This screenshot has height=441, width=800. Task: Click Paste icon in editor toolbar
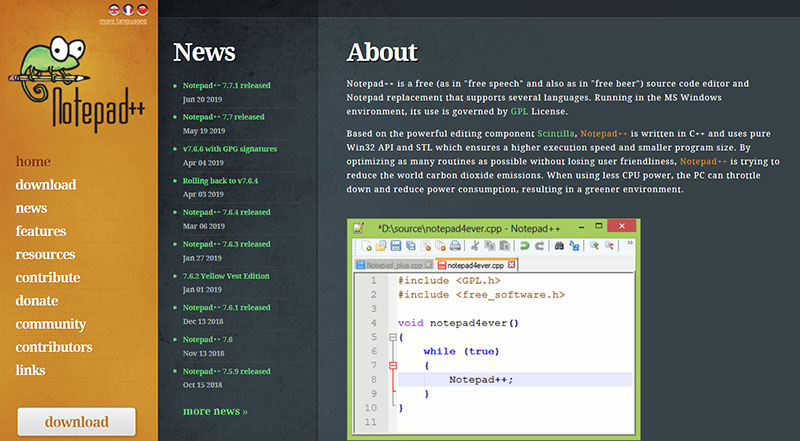(x=505, y=246)
